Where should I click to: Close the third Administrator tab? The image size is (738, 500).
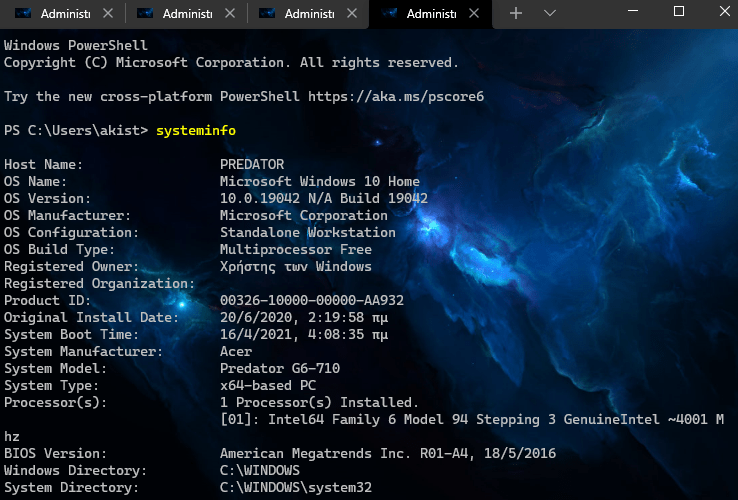click(351, 14)
